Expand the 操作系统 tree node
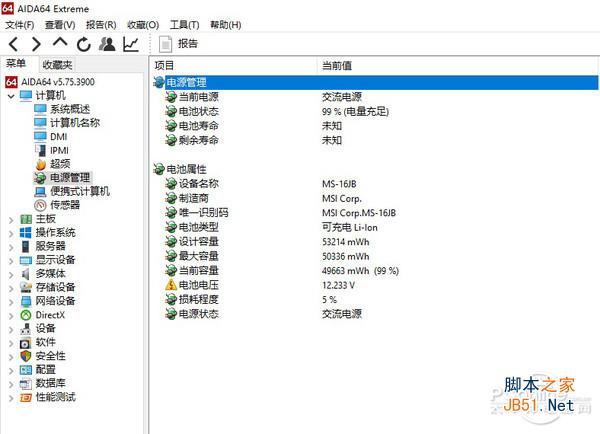This screenshot has height=434, width=600. (11, 233)
